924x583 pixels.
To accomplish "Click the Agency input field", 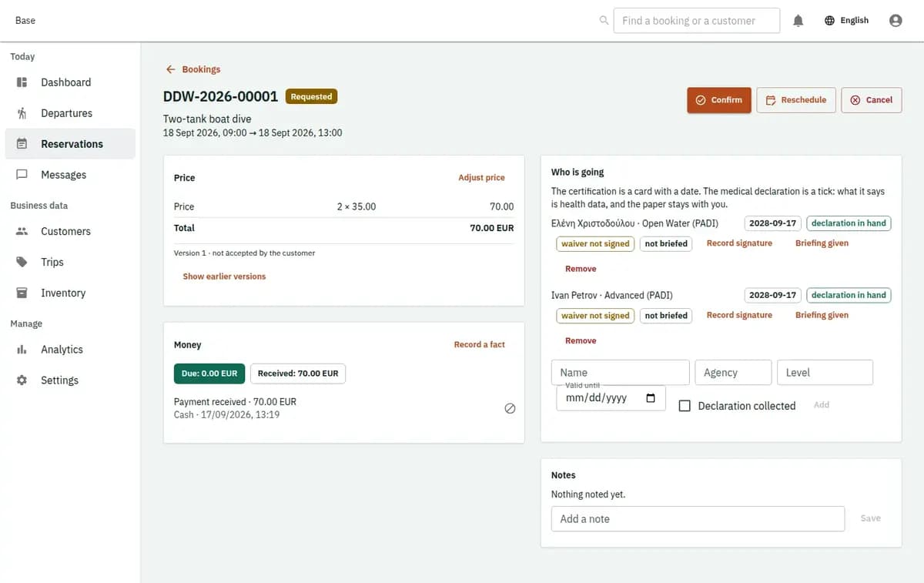I will tap(733, 373).
